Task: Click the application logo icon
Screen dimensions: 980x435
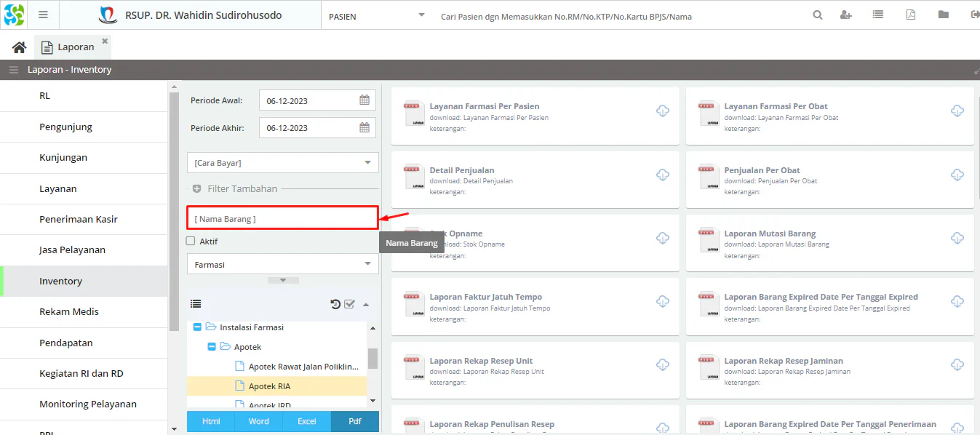Action: click(x=14, y=15)
